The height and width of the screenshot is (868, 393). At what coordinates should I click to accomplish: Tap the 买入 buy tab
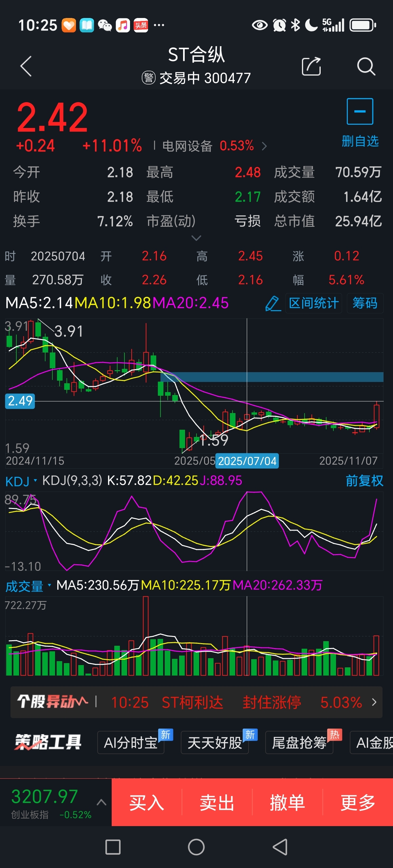click(x=147, y=802)
